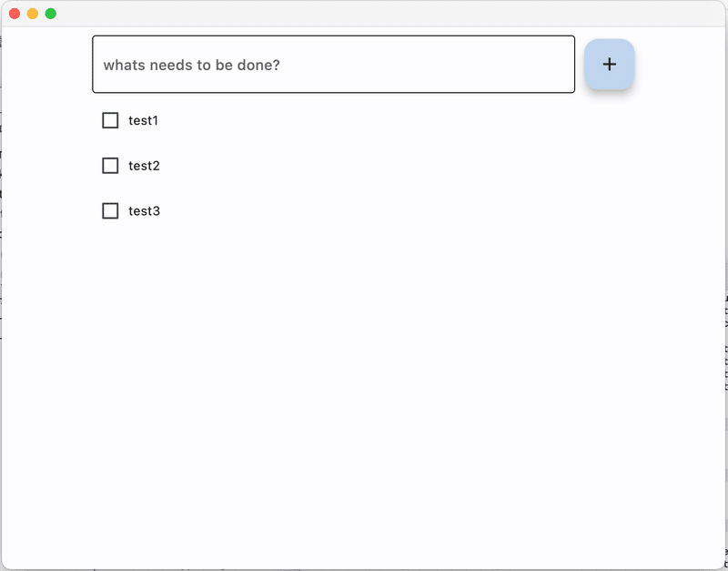Click the todo placeholder text

[191, 66]
